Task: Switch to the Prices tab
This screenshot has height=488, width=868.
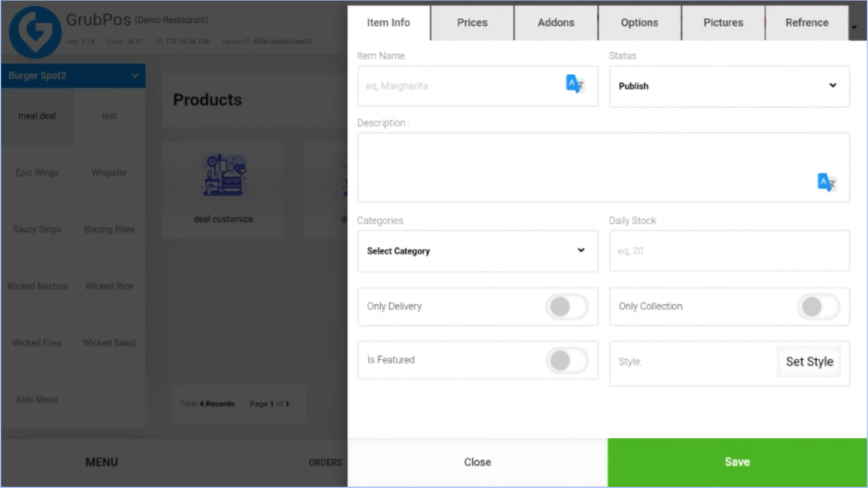Action: [472, 23]
